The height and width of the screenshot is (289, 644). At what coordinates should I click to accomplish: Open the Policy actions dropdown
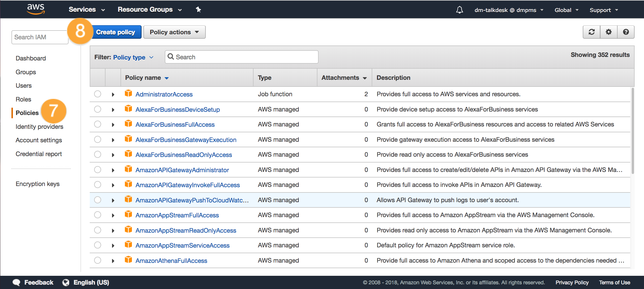pos(174,32)
